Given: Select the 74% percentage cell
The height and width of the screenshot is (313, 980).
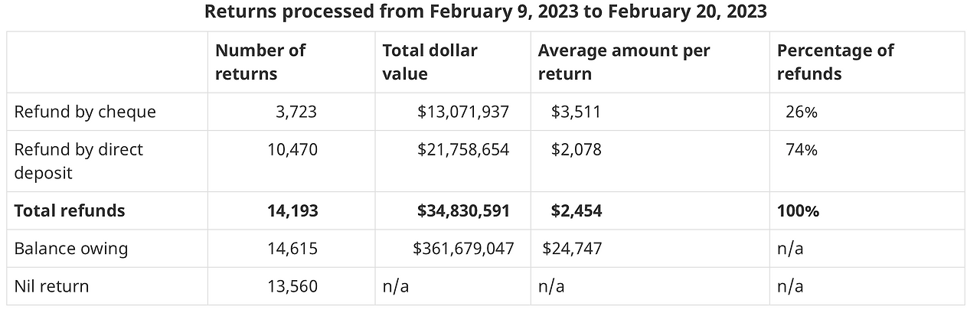Looking at the screenshot, I should coord(802,150).
